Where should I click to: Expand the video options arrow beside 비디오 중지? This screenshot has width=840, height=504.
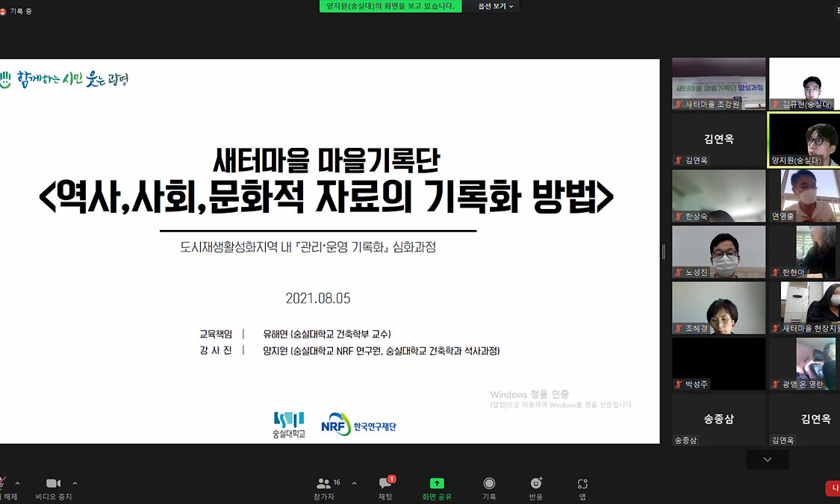point(75,483)
